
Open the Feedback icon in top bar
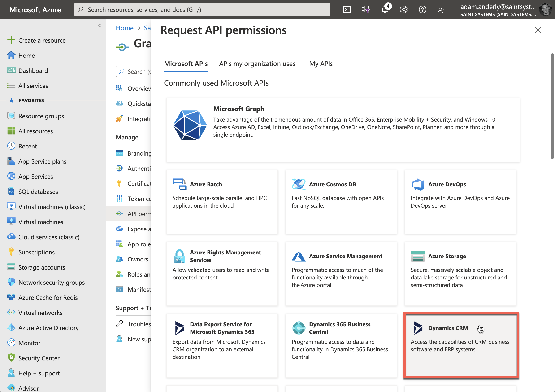[441, 10]
